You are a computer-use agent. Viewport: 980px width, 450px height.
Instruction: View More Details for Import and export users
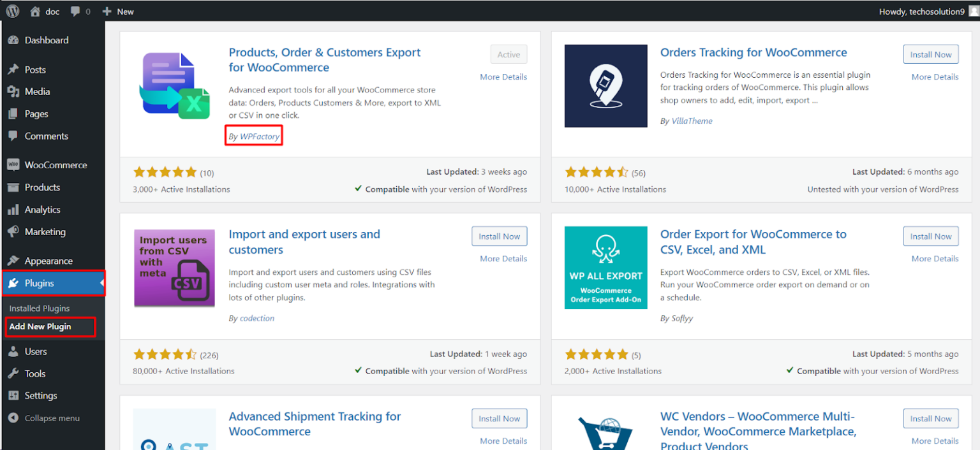click(502, 258)
